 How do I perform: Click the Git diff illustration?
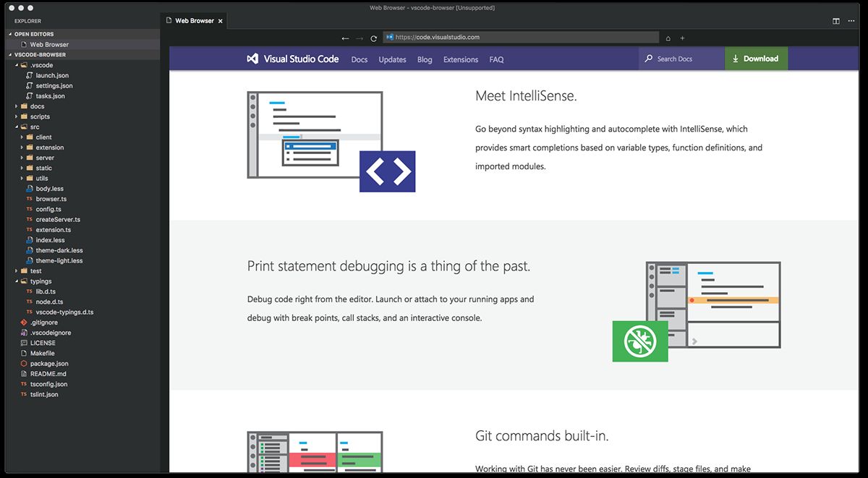(315, 452)
